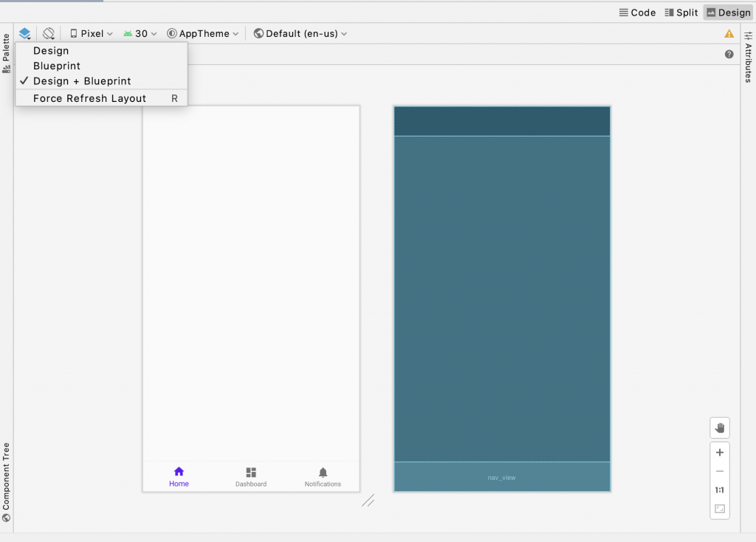Choose Force Refresh Layout menu item

coord(101,98)
